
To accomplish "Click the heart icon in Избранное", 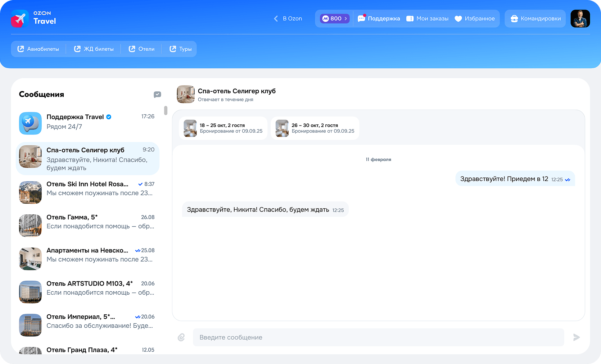I will pyautogui.click(x=458, y=19).
